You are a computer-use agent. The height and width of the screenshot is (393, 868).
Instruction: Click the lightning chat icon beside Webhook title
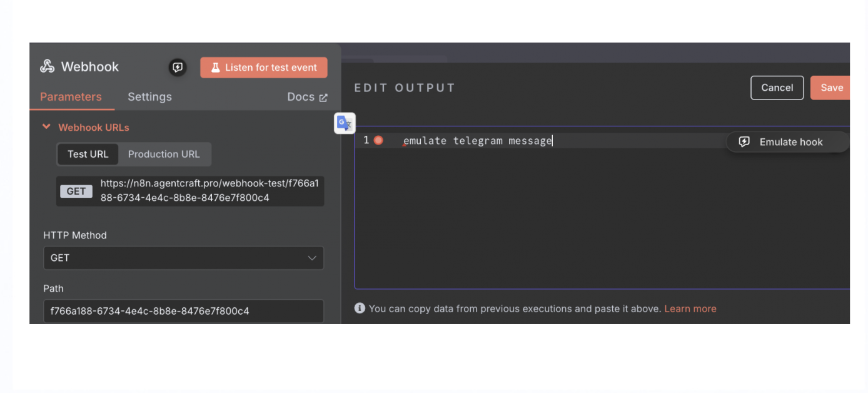coord(178,68)
